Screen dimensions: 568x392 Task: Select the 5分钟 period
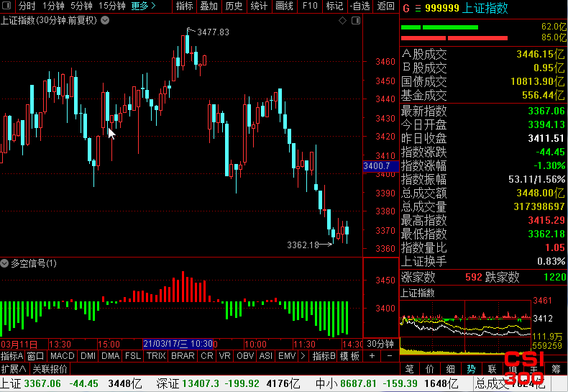(81, 6)
